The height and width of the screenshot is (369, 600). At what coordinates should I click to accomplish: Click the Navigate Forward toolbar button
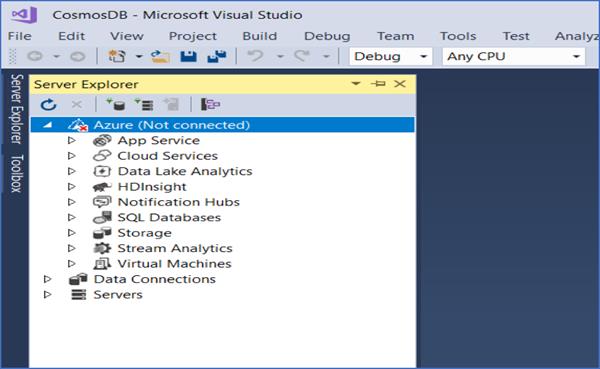click(78, 56)
